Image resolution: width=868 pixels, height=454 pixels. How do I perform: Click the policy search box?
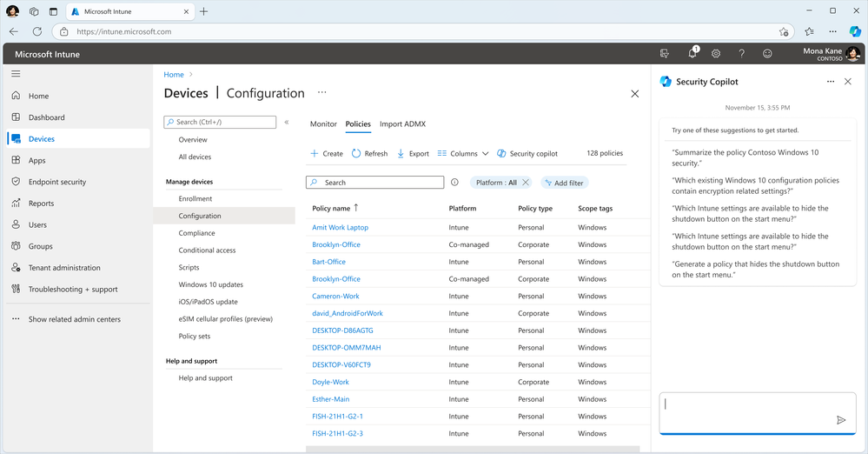[374, 183]
